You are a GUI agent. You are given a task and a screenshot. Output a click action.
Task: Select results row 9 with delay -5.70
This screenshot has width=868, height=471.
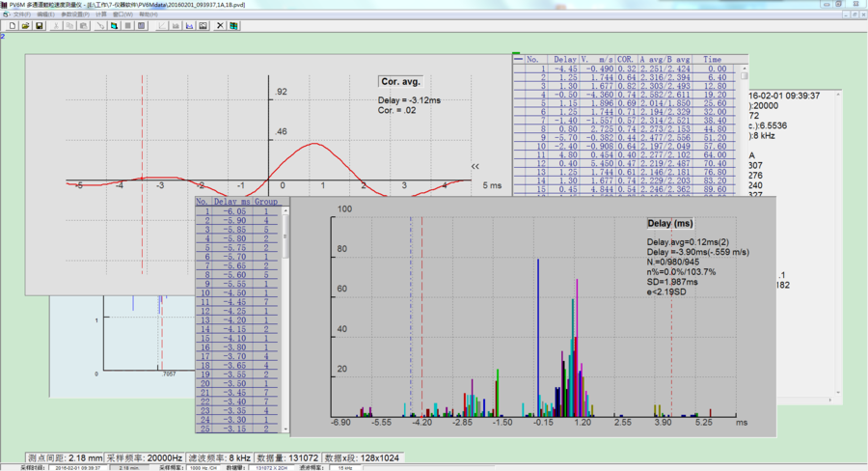[624, 137]
